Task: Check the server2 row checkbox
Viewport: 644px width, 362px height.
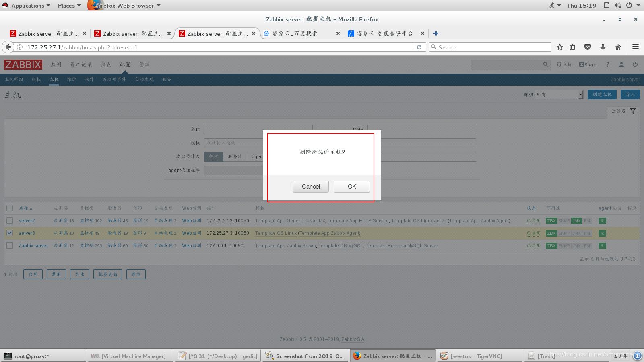Action: 10,220
